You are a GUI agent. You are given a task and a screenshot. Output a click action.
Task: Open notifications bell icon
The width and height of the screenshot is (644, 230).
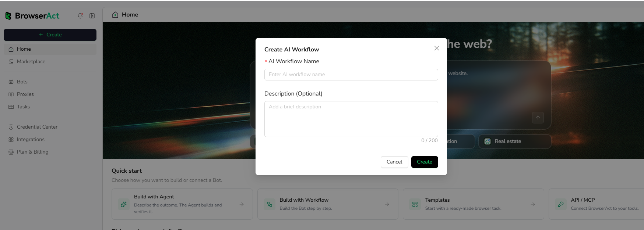click(x=80, y=16)
